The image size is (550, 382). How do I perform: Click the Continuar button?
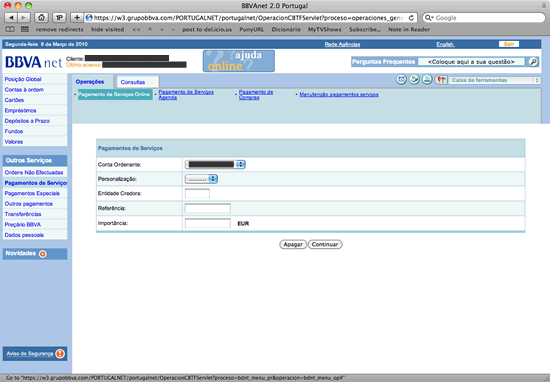click(x=325, y=244)
